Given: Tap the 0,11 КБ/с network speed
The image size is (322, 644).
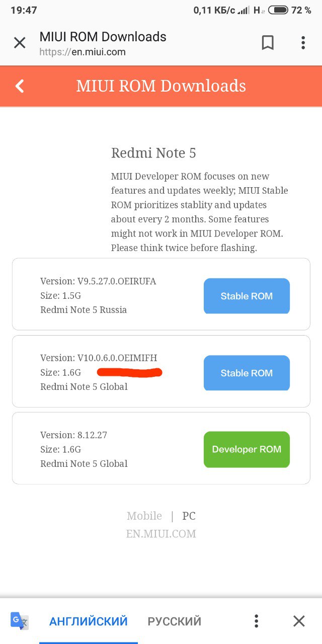Looking at the screenshot, I should coord(214,10).
